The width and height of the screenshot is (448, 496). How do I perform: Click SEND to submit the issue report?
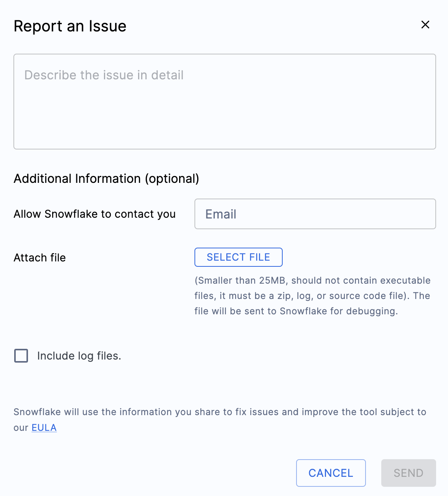[x=408, y=473]
